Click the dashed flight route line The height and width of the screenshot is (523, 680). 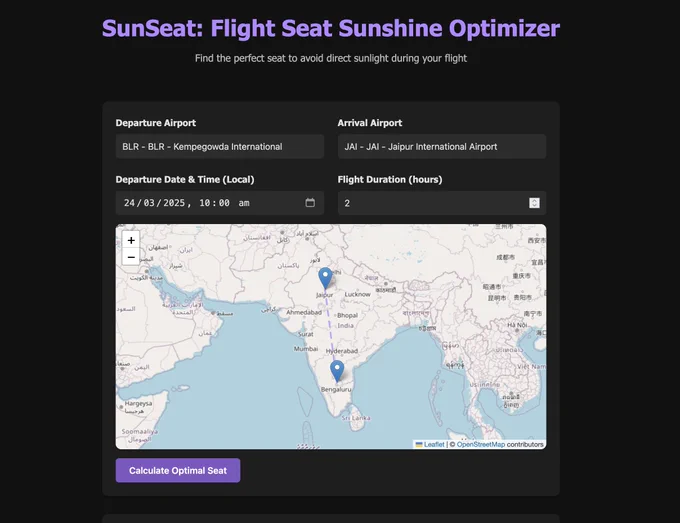[331, 325]
